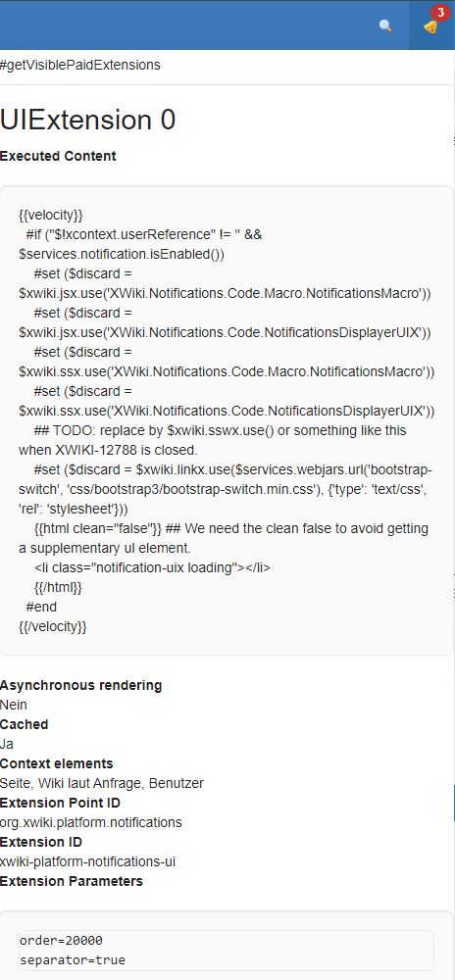455x980 pixels.
Task: Open notifications with the bell icon
Action: click(431, 25)
